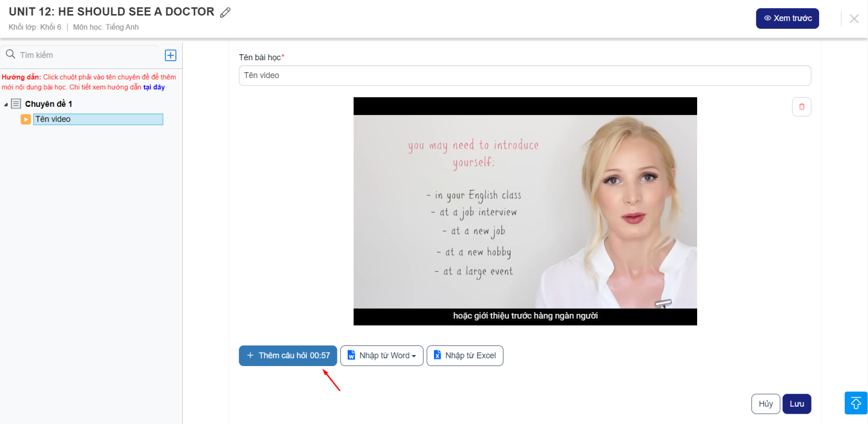Click the Xem trước preview button
The height and width of the screenshot is (424, 868).
click(787, 18)
